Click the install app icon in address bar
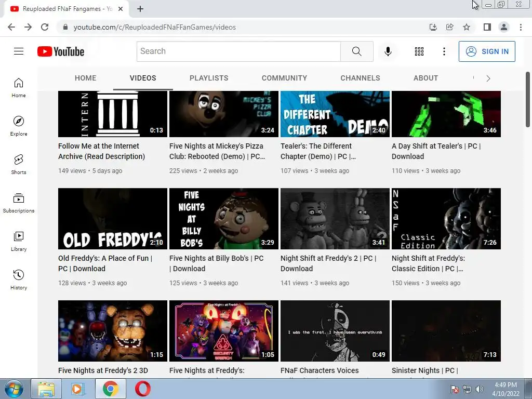The width and height of the screenshot is (532, 399). point(433,27)
